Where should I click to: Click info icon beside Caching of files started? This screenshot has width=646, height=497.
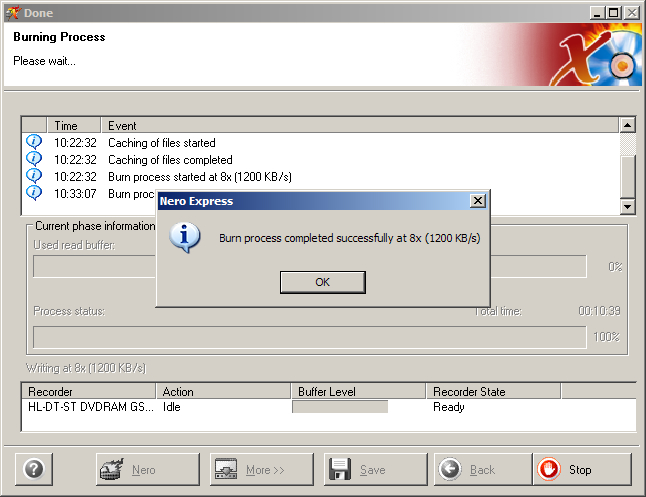click(x=34, y=142)
